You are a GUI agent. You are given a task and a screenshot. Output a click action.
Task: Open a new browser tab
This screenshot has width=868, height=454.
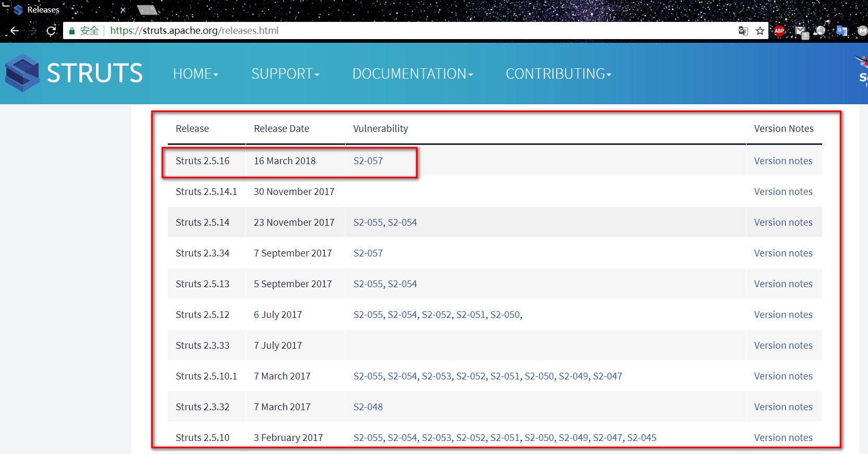coord(147,10)
